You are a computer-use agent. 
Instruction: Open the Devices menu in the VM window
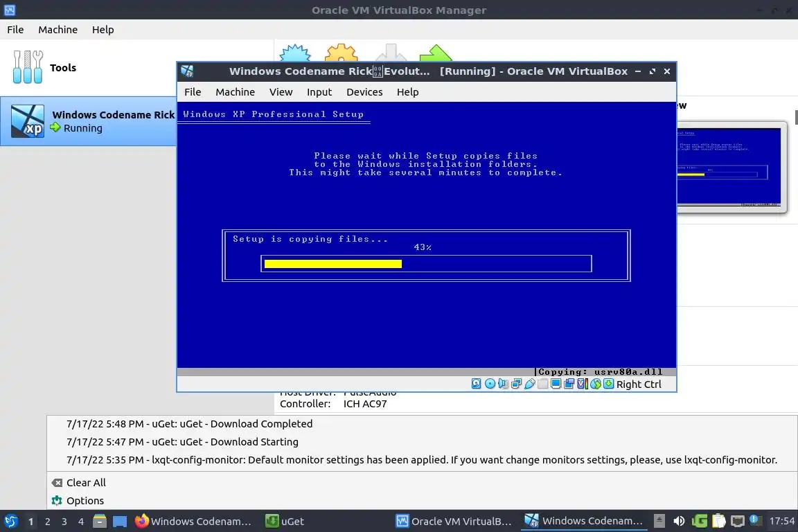click(364, 92)
